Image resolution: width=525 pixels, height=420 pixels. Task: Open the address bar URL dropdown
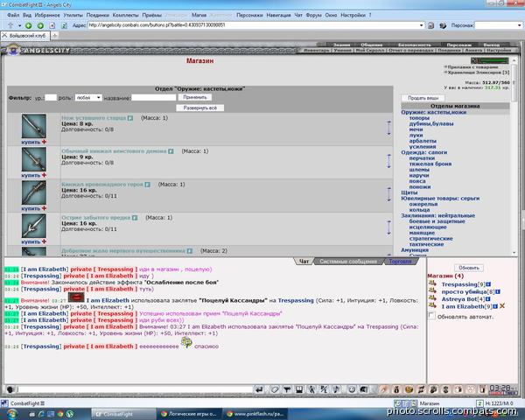point(421,25)
